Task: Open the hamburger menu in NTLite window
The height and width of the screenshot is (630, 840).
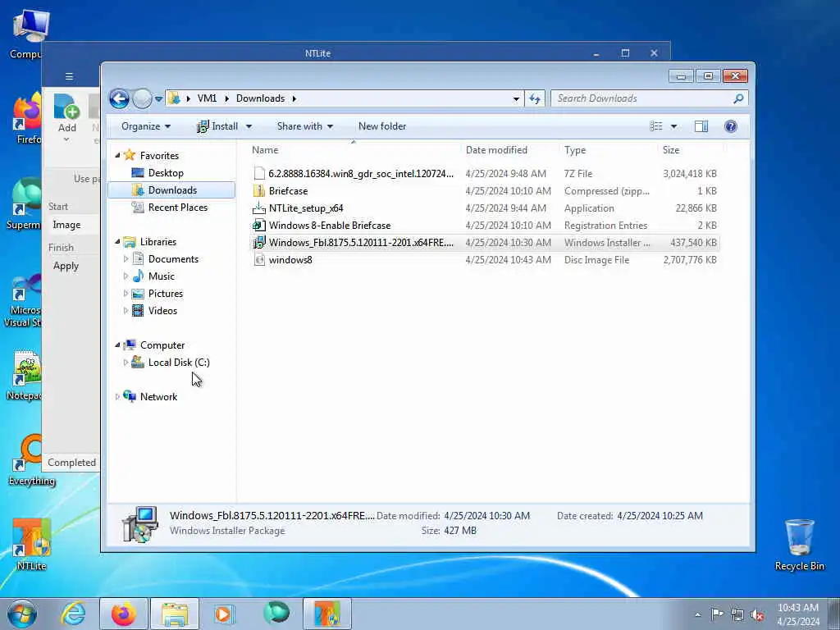Action: click(x=69, y=76)
